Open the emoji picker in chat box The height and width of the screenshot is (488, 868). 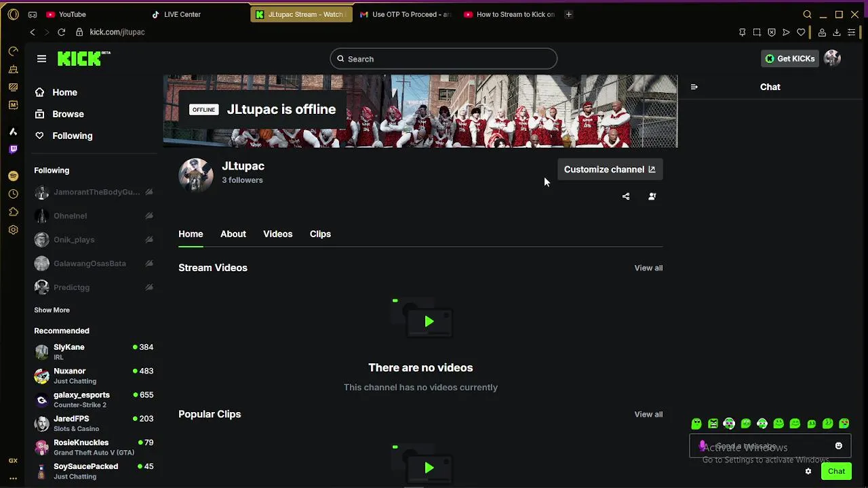click(839, 446)
